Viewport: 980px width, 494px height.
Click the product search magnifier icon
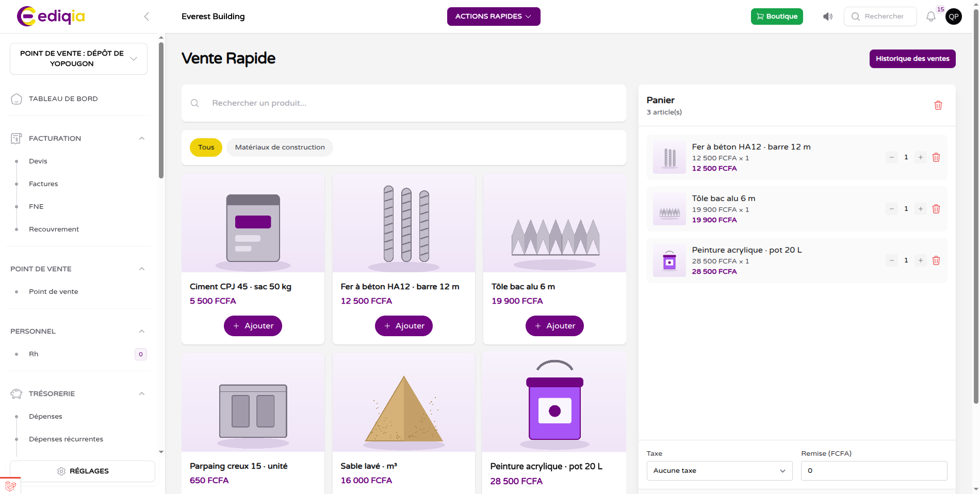tap(195, 103)
